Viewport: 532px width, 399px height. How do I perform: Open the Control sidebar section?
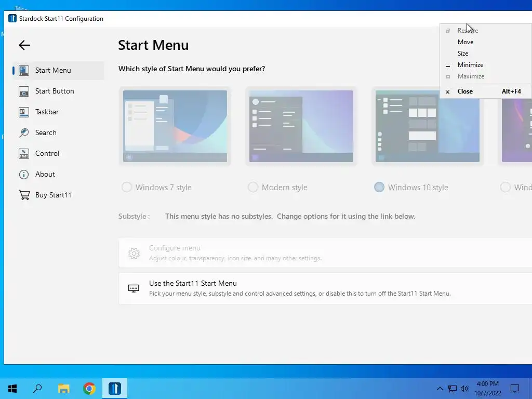[58, 153]
